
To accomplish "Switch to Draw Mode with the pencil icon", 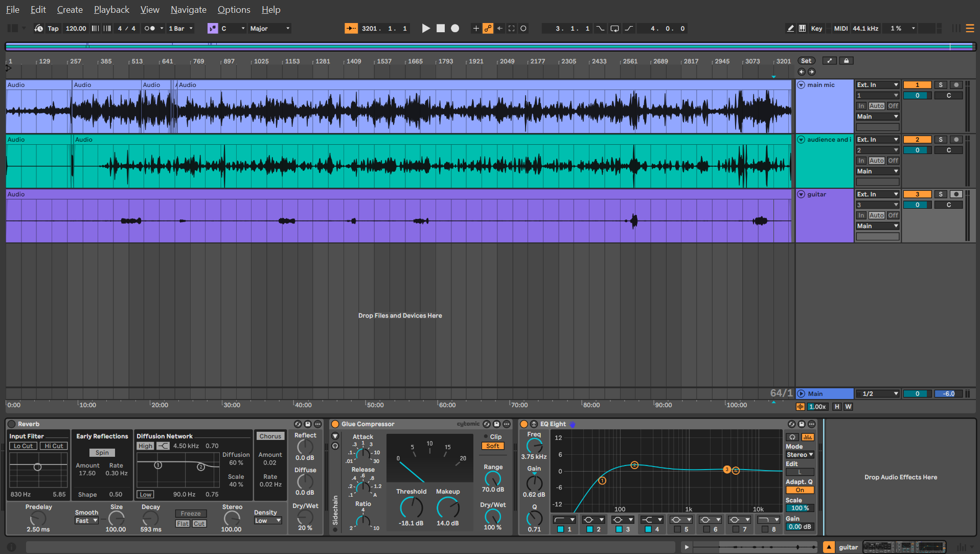I will coord(790,28).
